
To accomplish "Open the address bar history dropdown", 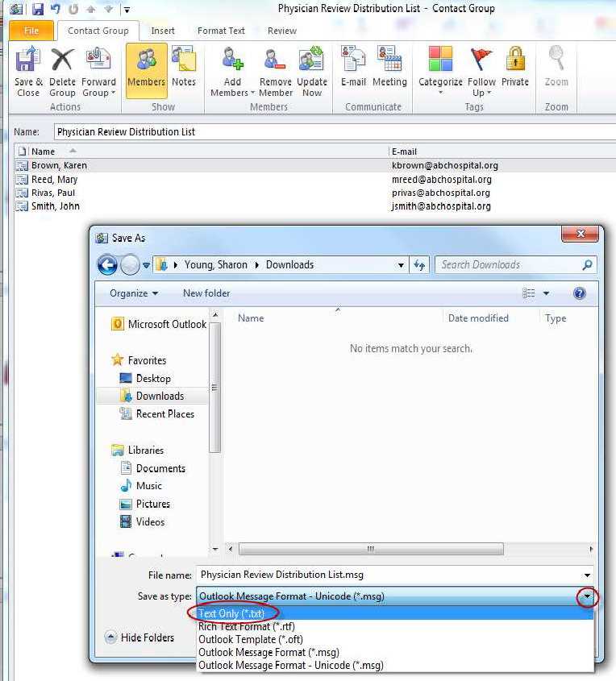I will pyautogui.click(x=401, y=265).
